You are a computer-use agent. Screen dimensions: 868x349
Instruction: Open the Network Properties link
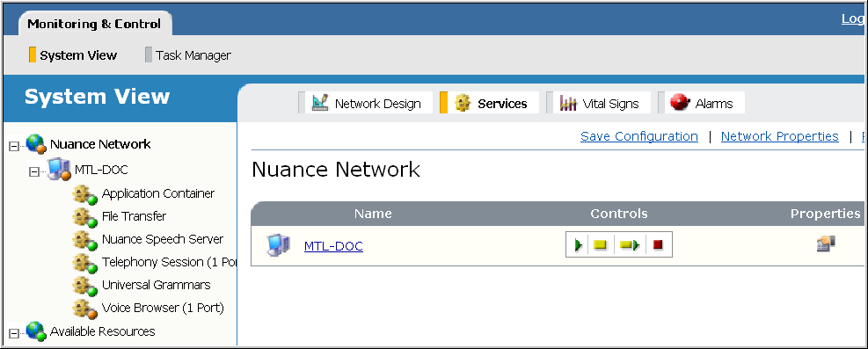(x=779, y=136)
